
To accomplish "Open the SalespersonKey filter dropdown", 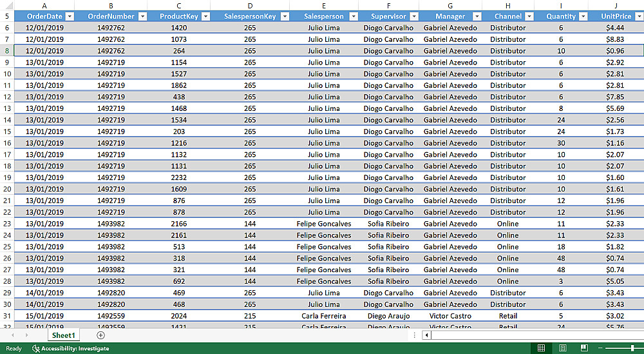I will [285, 17].
